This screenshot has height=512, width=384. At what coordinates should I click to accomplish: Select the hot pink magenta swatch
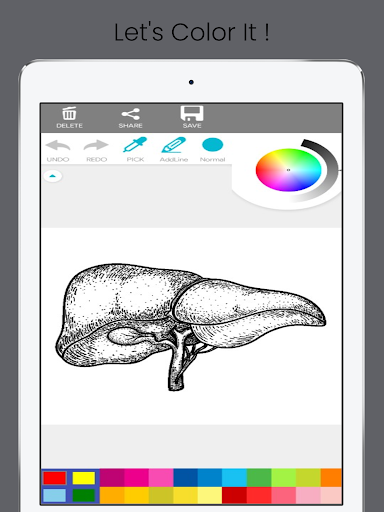136,478
